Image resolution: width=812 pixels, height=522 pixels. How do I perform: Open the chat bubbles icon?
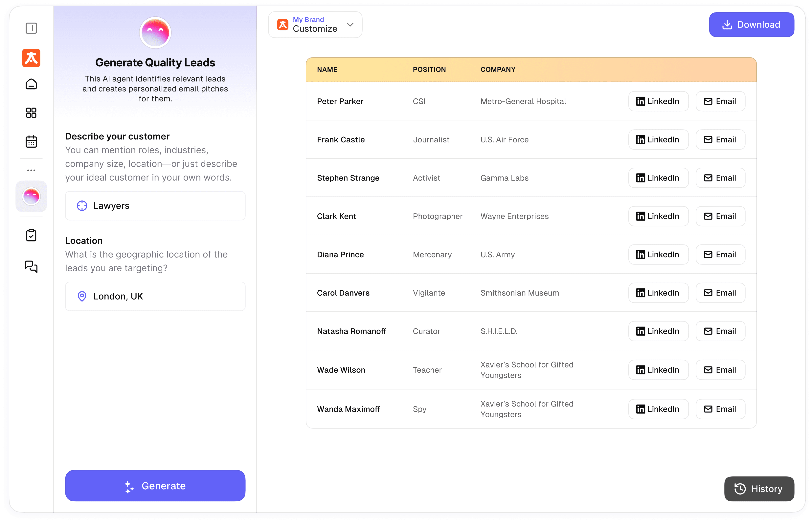point(31,266)
